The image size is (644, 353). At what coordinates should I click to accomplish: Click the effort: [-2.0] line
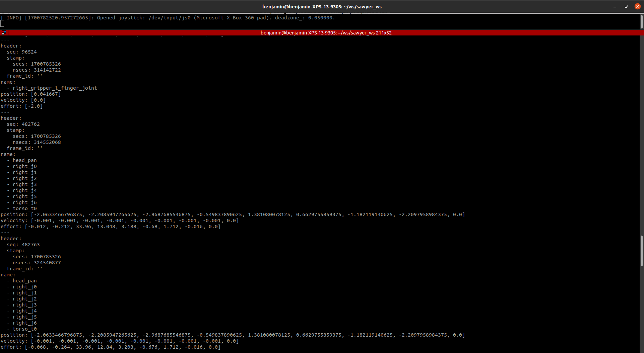coord(22,106)
